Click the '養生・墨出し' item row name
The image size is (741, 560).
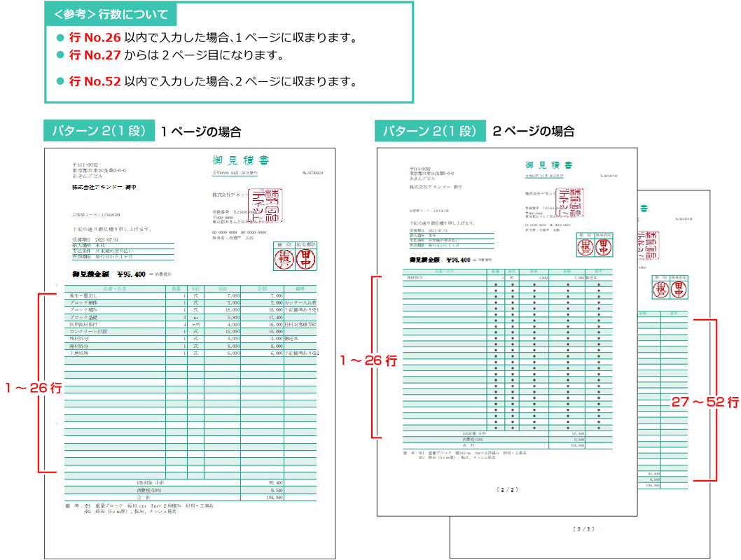(x=83, y=295)
